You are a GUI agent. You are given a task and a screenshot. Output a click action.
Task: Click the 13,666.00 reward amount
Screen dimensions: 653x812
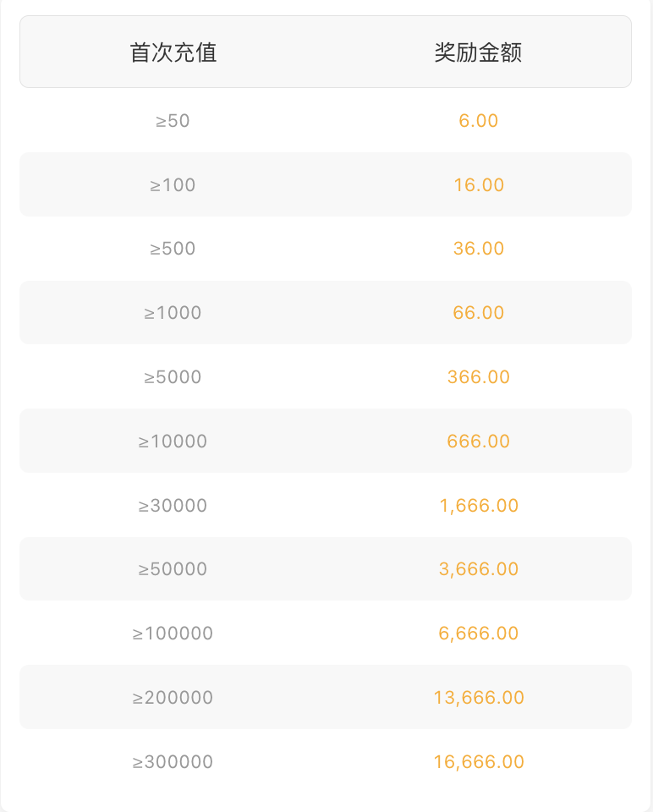[479, 698]
